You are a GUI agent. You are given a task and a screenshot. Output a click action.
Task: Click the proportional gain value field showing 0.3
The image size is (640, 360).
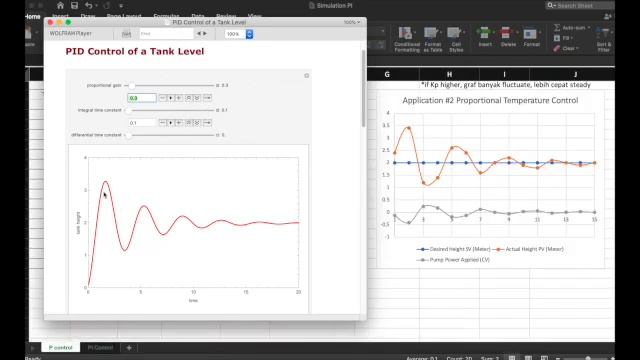pyautogui.click(x=142, y=98)
